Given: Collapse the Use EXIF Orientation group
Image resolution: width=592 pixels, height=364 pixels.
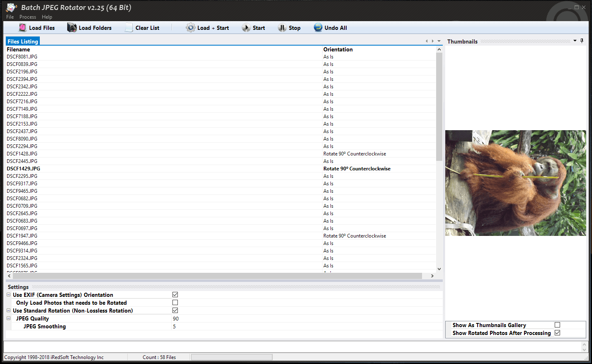Looking at the screenshot, I should (x=9, y=295).
